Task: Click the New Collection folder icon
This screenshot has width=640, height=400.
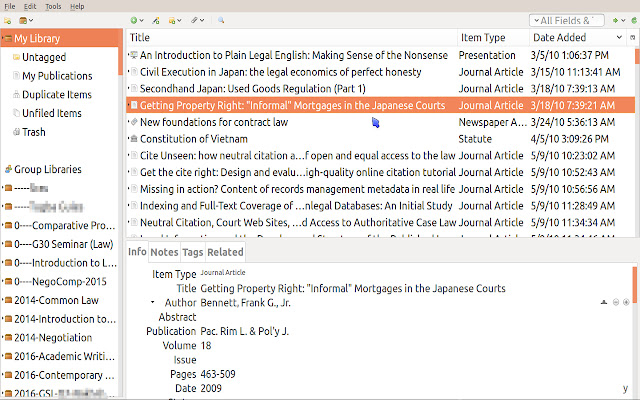Action: click(x=9, y=20)
